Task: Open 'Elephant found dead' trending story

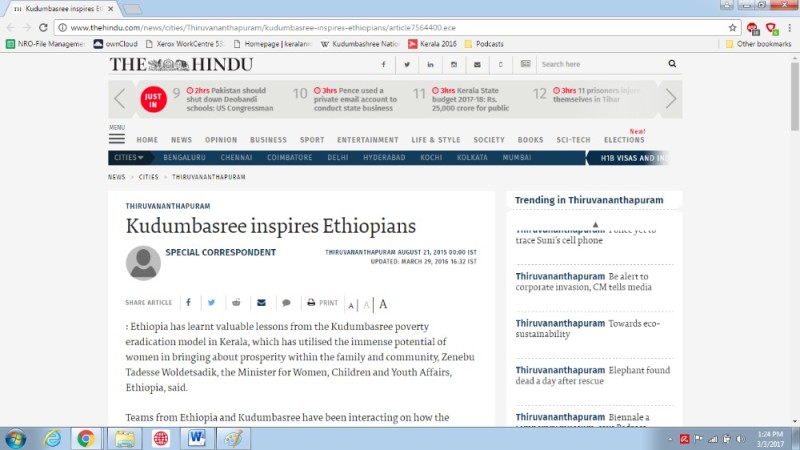Action: pos(592,376)
